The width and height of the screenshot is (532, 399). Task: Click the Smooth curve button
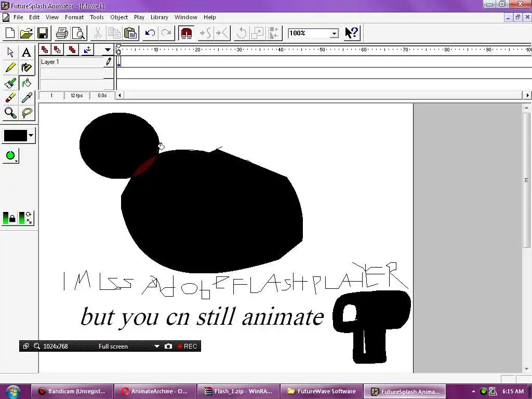(205, 33)
